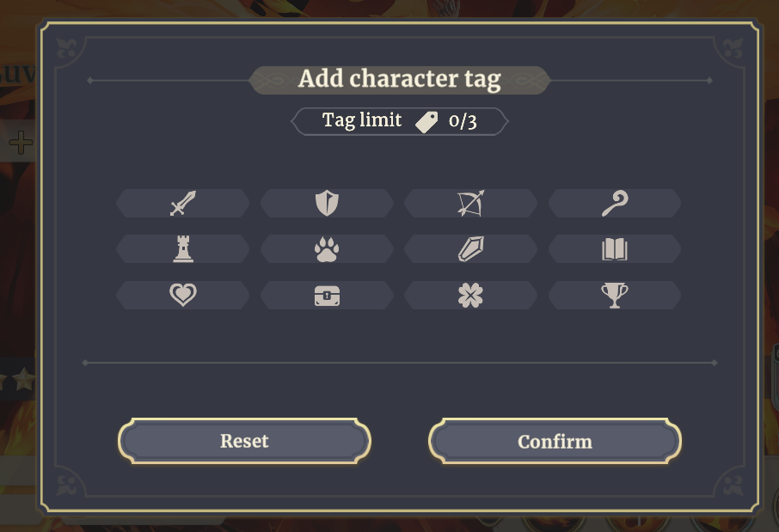Image resolution: width=779 pixels, height=532 pixels.
Task: Pick the curved staff tag
Action: 615,203
